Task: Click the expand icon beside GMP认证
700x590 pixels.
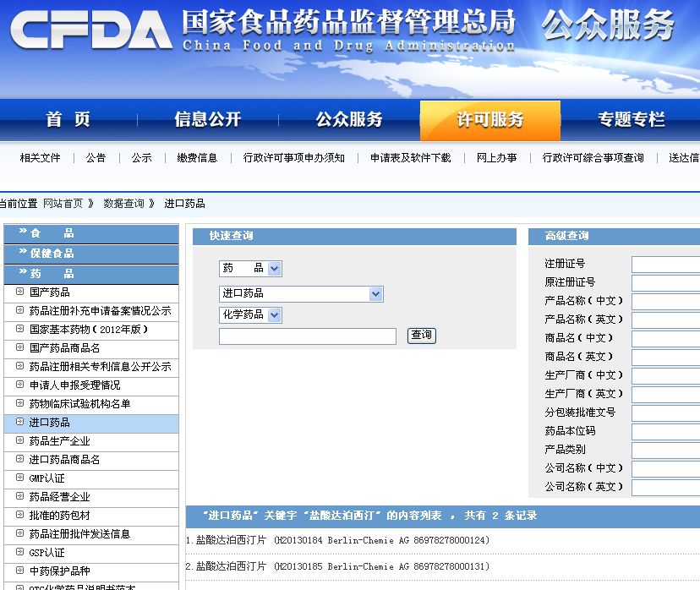Action: (19, 478)
